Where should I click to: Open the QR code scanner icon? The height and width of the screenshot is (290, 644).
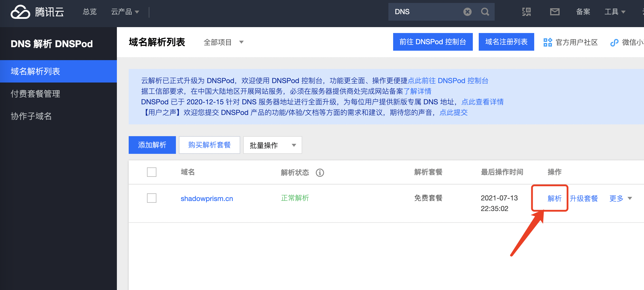point(527,12)
